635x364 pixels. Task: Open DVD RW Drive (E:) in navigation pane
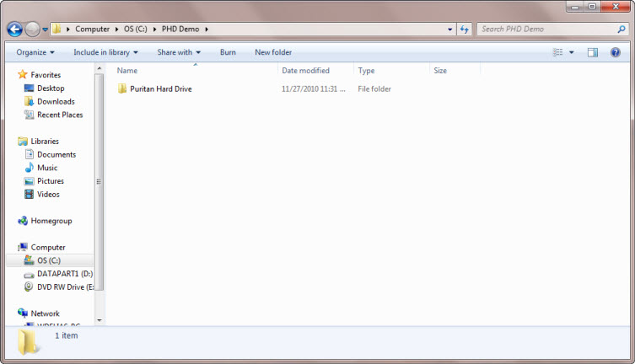[65, 287]
